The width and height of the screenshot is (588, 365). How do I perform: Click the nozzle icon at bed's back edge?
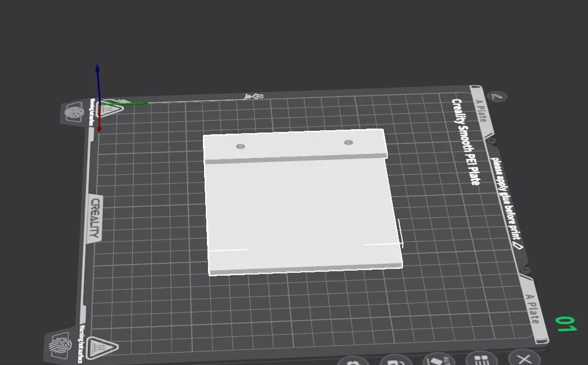coord(254,97)
